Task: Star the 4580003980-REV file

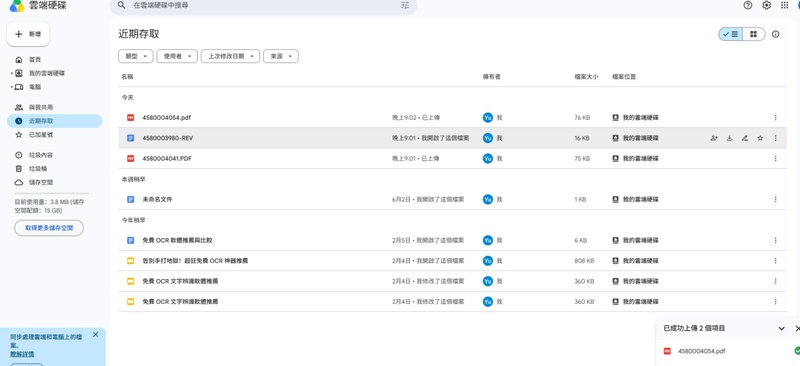Action: coord(760,138)
